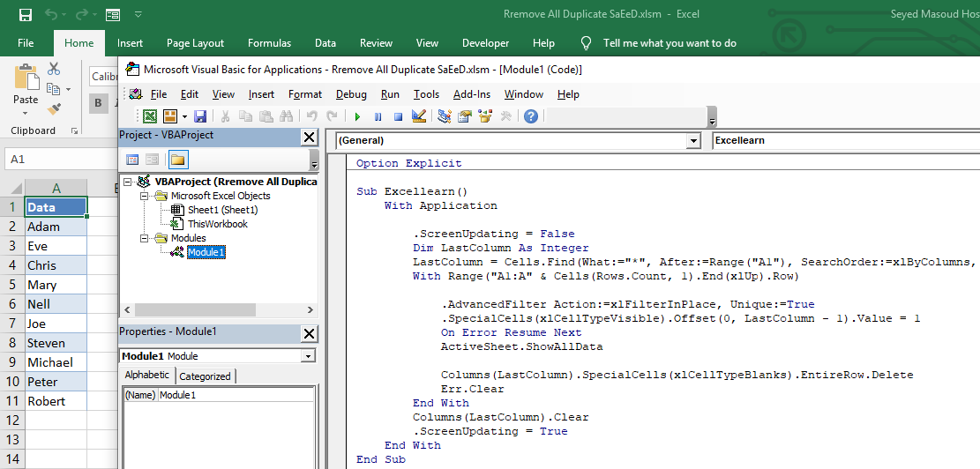Viewport: 980px width, 469px height.
Task: Save the workbook from the VBA toolbar
Action: [x=200, y=116]
